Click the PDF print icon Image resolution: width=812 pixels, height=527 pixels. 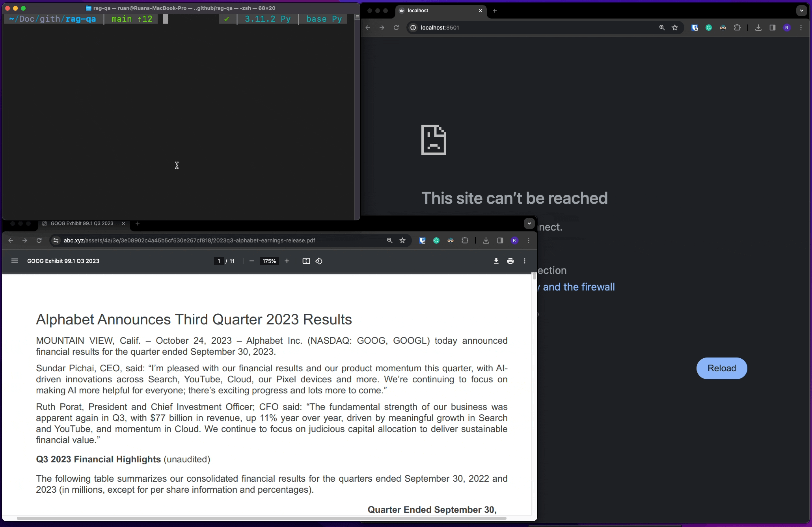(x=510, y=261)
